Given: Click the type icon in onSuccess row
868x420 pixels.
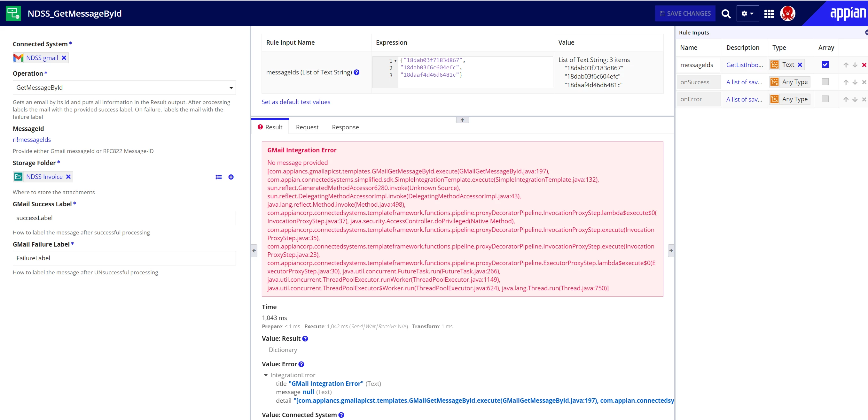Looking at the screenshot, I should click(774, 82).
